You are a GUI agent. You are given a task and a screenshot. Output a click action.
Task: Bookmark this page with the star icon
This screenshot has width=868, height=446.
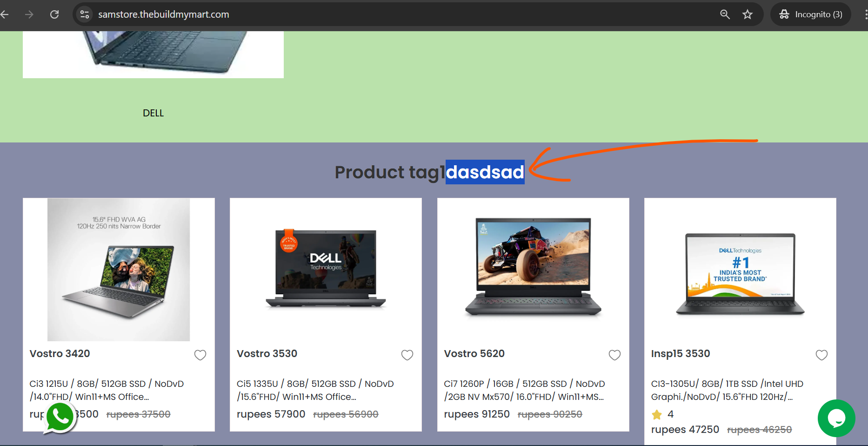pos(748,14)
